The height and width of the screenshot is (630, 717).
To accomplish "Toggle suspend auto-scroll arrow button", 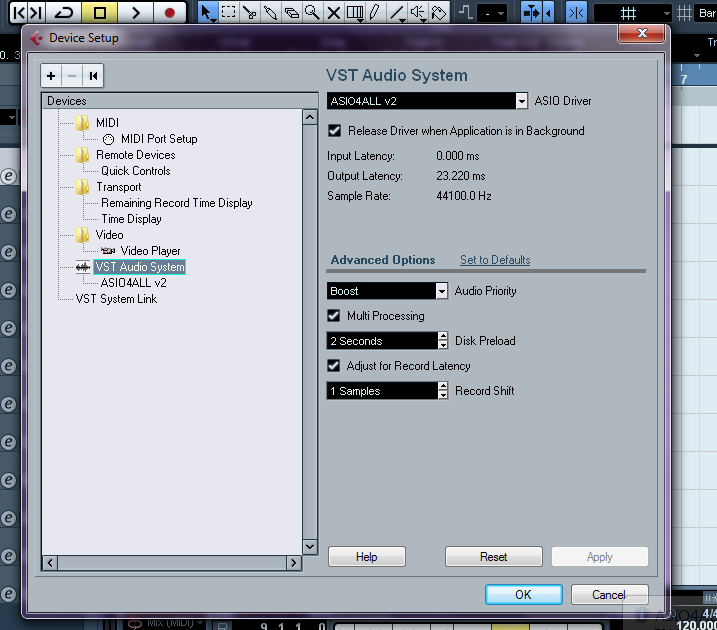I will [549, 13].
